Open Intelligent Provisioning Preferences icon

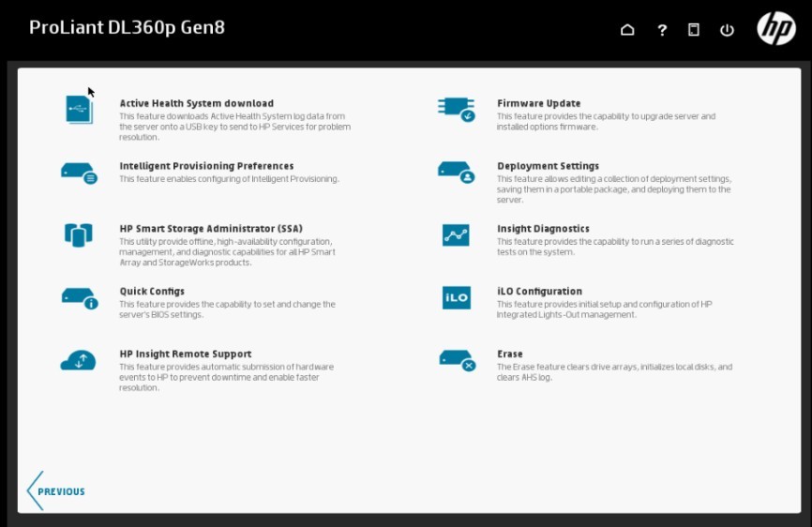79,172
